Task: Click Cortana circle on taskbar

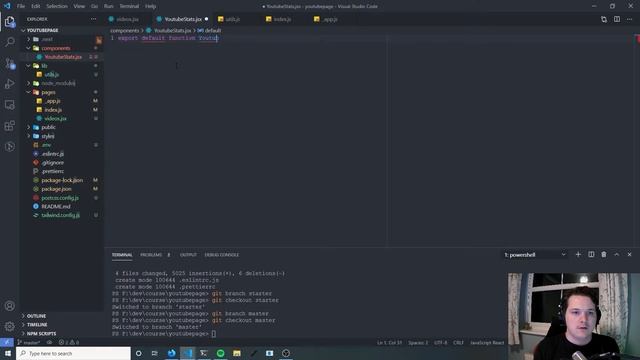Action: coord(138,353)
